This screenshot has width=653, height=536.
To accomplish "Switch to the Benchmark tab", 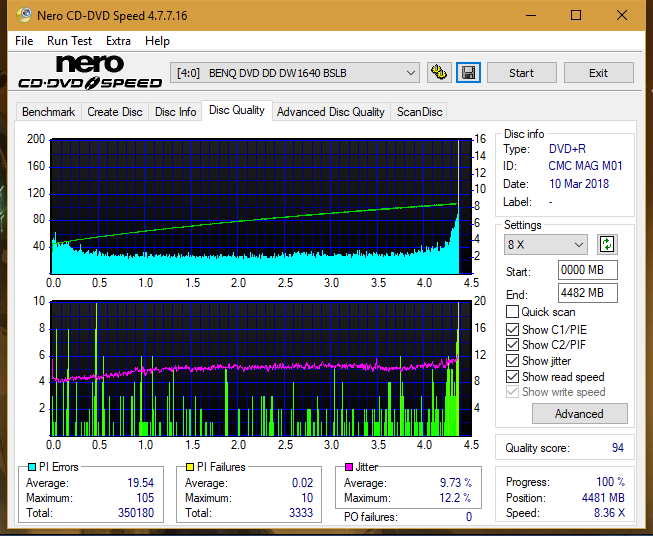I will coord(49,112).
